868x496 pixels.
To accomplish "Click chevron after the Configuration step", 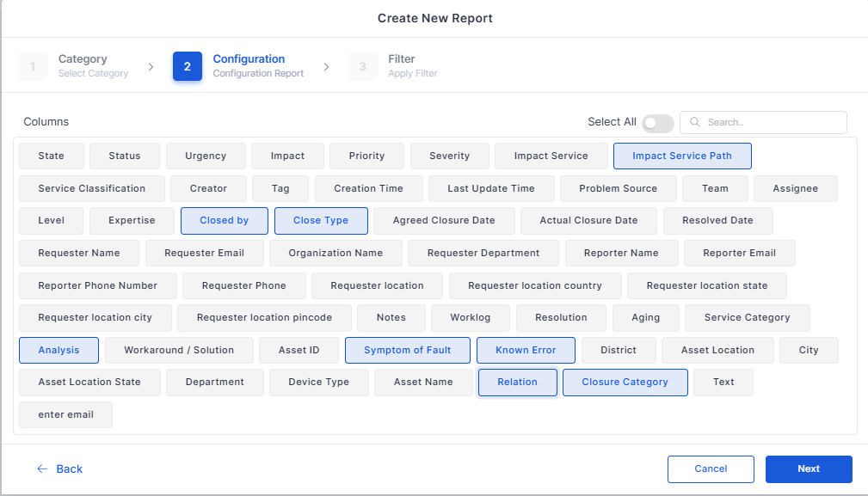I will click(x=326, y=67).
